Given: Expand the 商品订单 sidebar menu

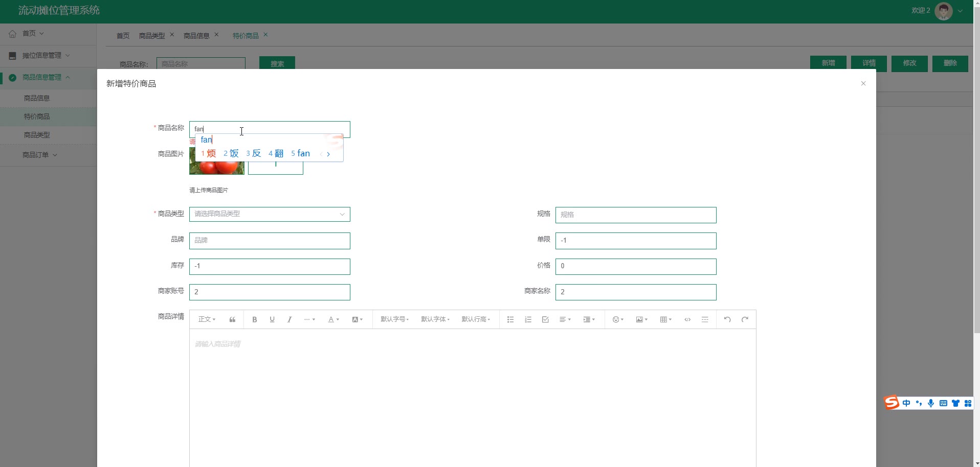Looking at the screenshot, I should (48, 155).
